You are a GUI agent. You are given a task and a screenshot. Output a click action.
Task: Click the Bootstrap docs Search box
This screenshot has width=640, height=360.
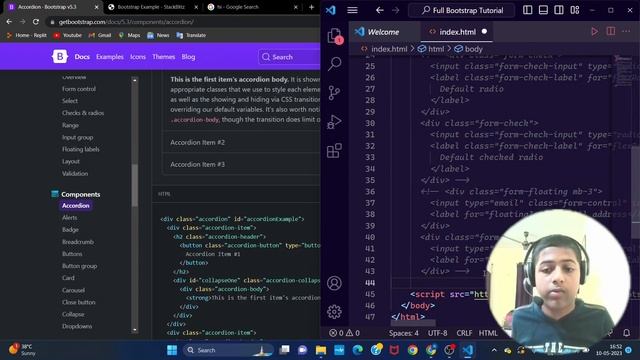point(289,57)
